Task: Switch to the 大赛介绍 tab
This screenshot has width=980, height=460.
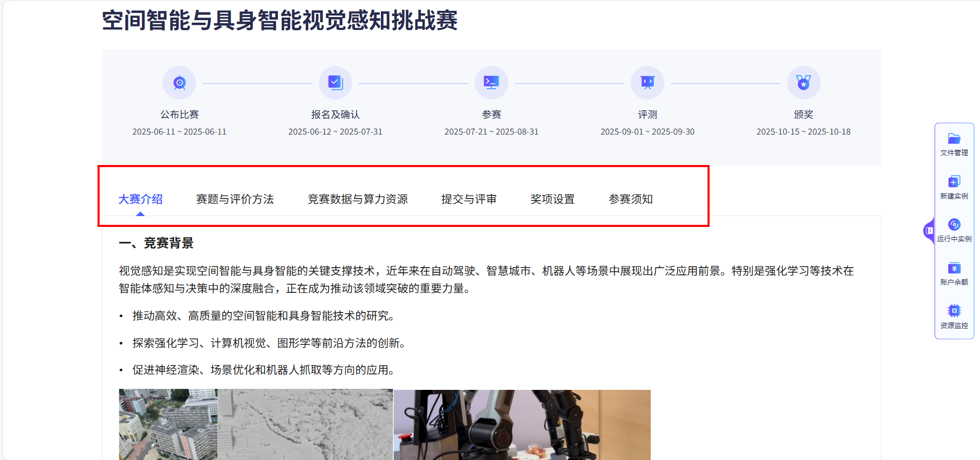Action: [140, 199]
